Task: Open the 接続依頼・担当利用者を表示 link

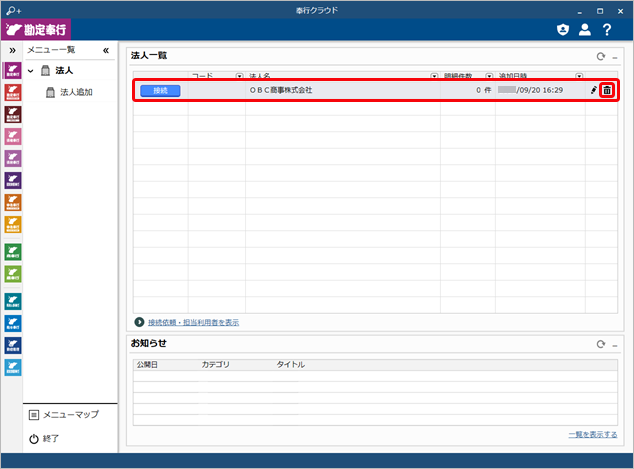Action: click(x=193, y=322)
